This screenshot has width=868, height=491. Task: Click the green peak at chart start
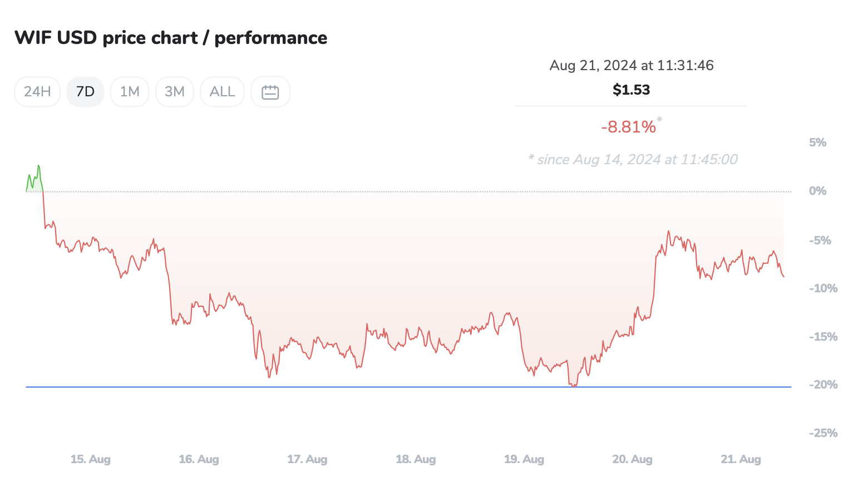(x=38, y=166)
